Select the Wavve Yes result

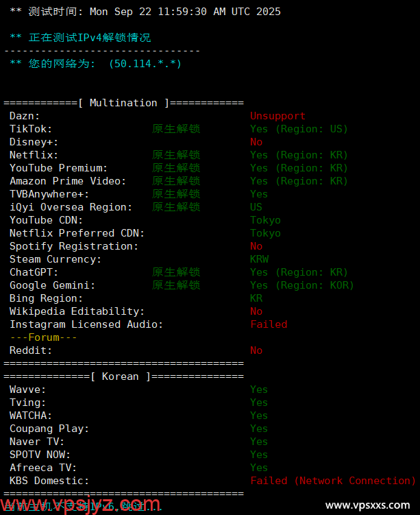259,390
